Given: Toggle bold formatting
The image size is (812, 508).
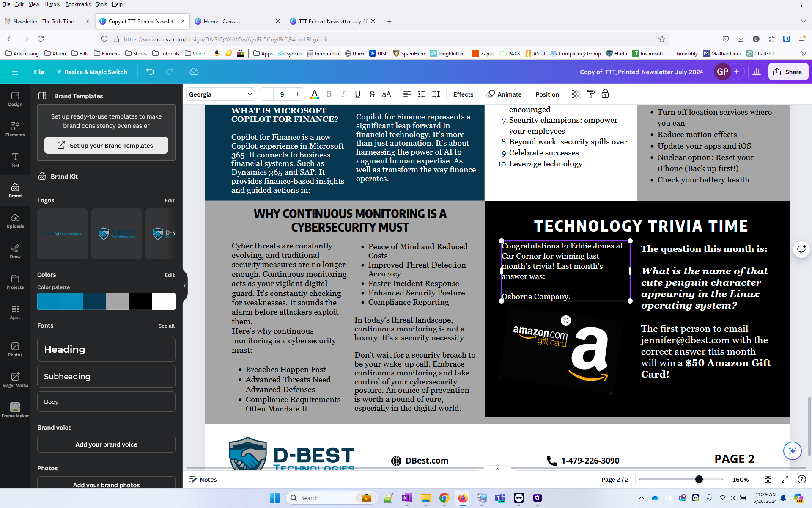Looking at the screenshot, I should pos(329,94).
